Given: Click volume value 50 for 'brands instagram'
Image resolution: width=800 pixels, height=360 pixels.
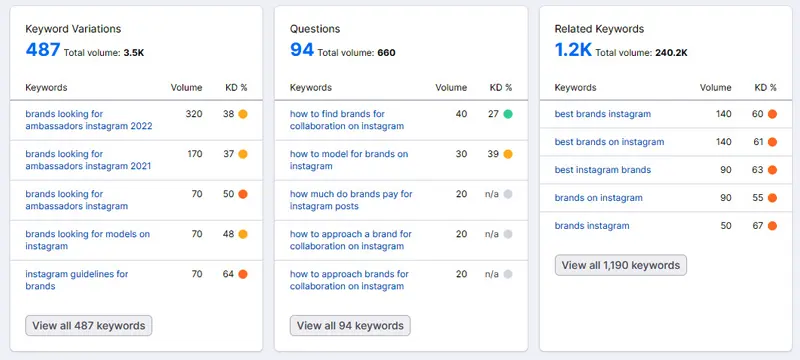Looking at the screenshot, I should click(x=726, y=226).
